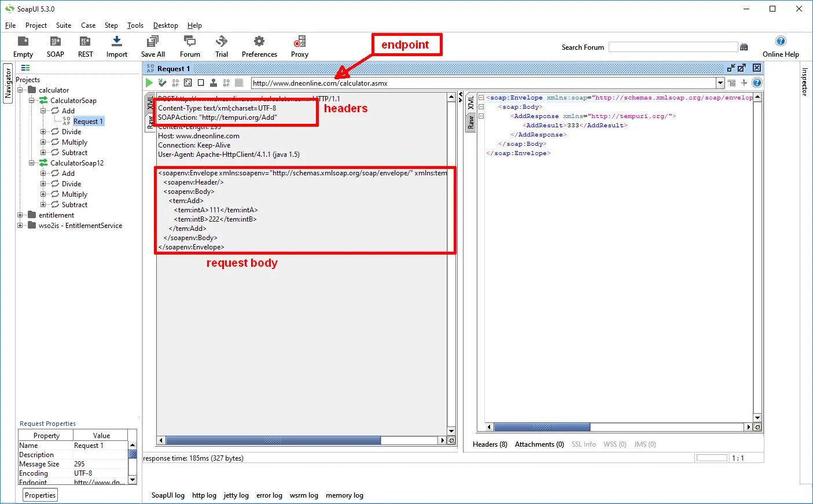This screenshot has width=813, height=504.
Task: Click the Properties button
Action: click(40, 495)
